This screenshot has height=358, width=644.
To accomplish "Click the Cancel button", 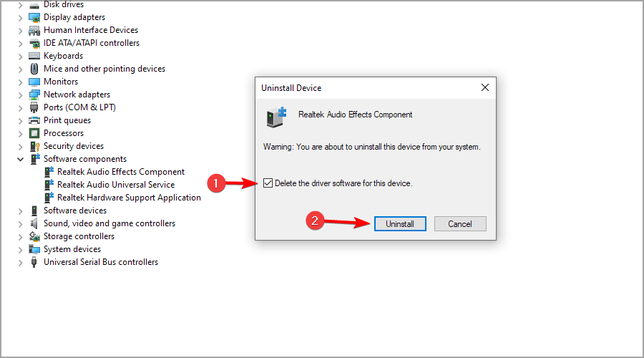I will [x=460, y=223].
